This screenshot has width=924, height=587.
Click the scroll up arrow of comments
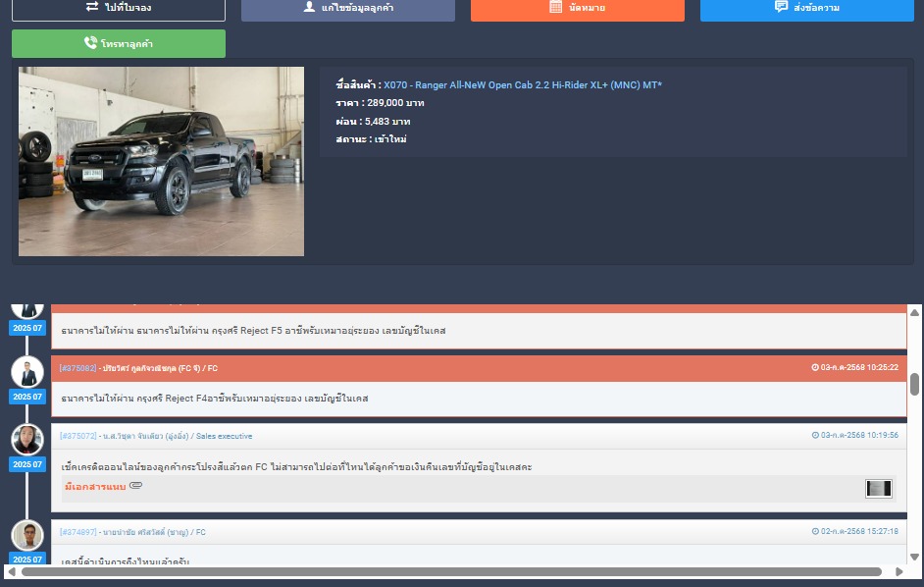click(x=914, y=312)
